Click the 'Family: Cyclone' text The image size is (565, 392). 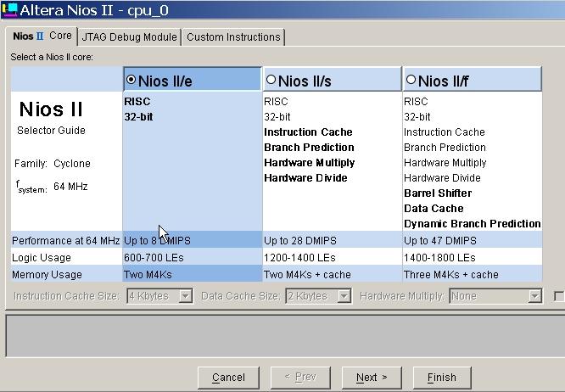coord(53,164)
